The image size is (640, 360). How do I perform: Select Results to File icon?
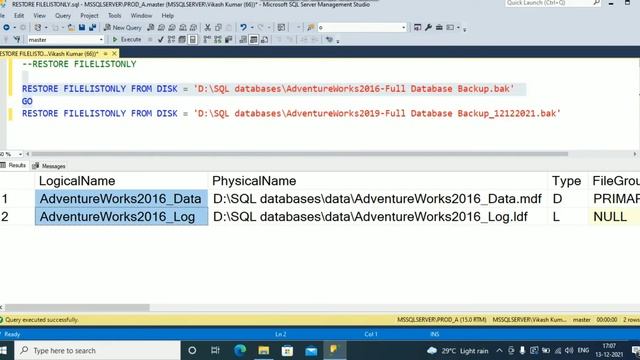click(264, 40)
